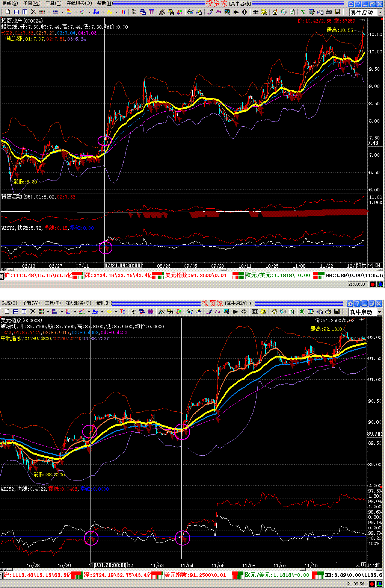The width and height of the screenshot is (385, 588).
Task: Open 帮助(H) menu in bottom window
Action: click(104, 303)
